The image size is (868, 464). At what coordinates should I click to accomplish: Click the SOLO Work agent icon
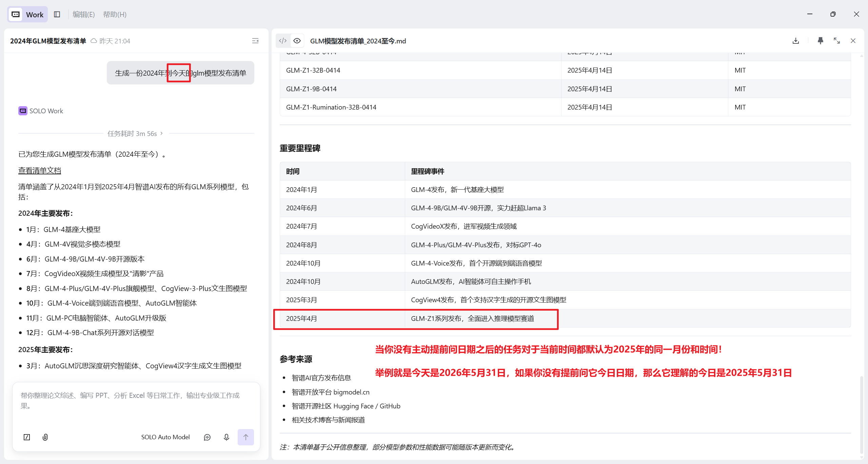[x=23, y=111]
